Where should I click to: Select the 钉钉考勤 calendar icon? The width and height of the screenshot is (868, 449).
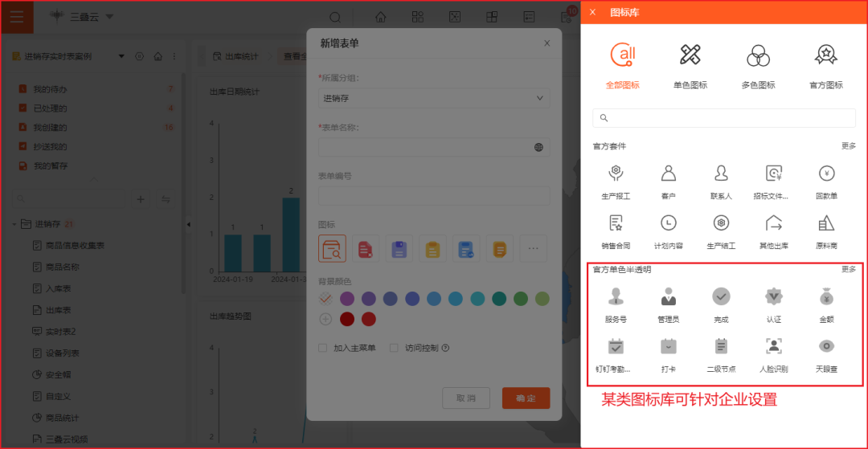(x=616, y=346)
